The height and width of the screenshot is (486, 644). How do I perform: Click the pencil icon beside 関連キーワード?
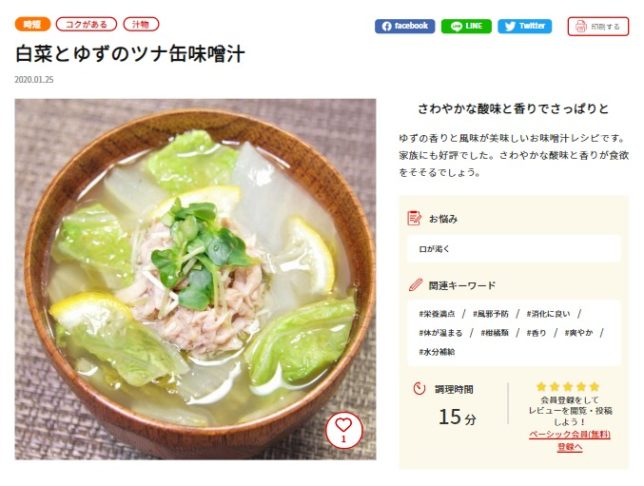coord(414,285)
